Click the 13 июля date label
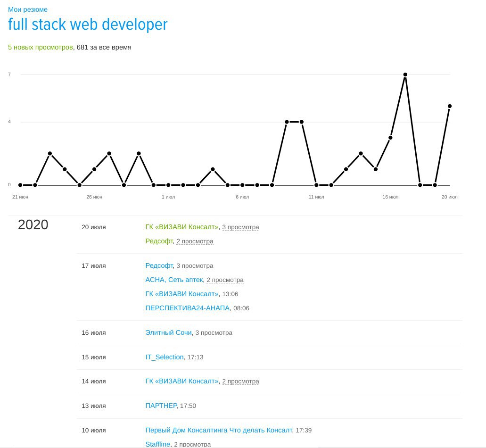The height and width of the screenshot is (448, 486). [x=94, y=406]
